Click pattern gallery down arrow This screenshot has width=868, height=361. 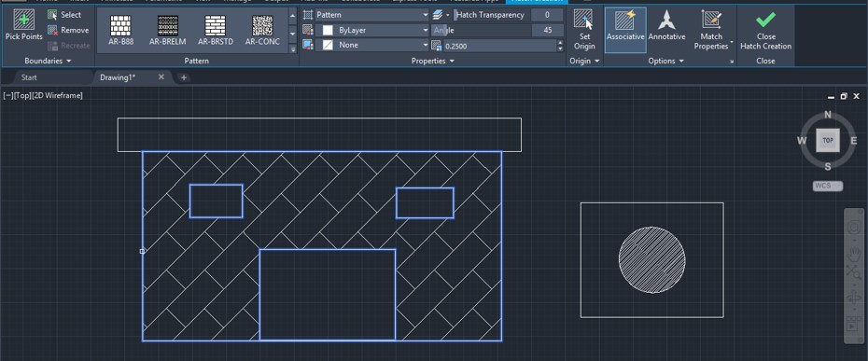tap(293, 34)
